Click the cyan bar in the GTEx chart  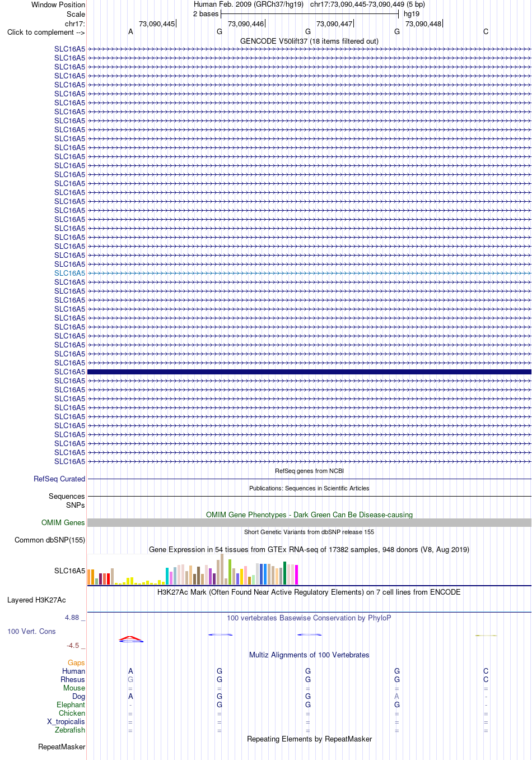167,577
